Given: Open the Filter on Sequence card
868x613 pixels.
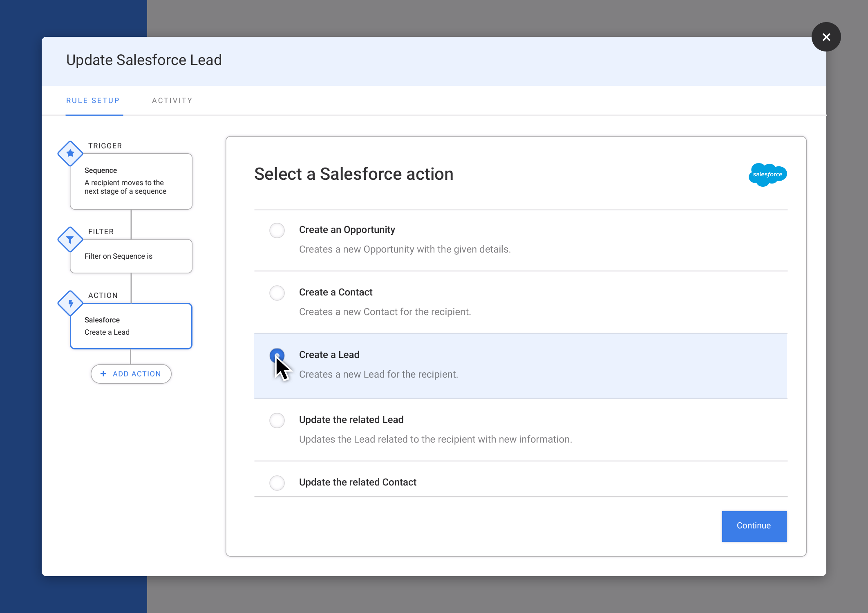Looking at the screenshot, I should click(131, 256).
